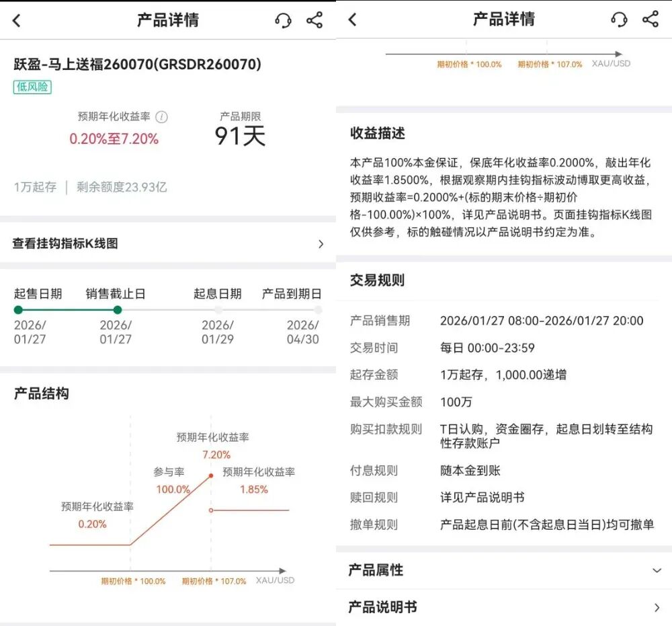The height and width of the screenshot is (626, 672).
Task: Tap the back arrow on the left screen
Action: (17, 20)
